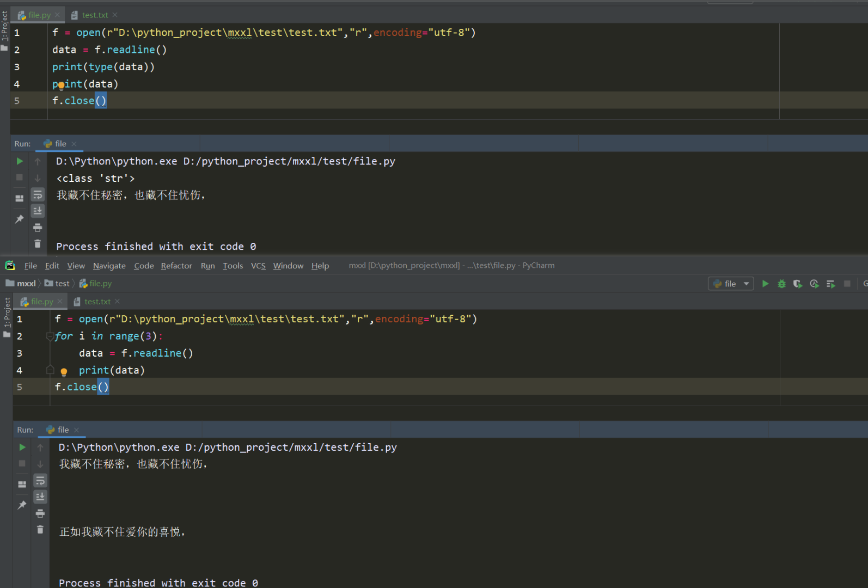
Task: Select the mxxl breadcrumb folder
Action: [21, 284]
